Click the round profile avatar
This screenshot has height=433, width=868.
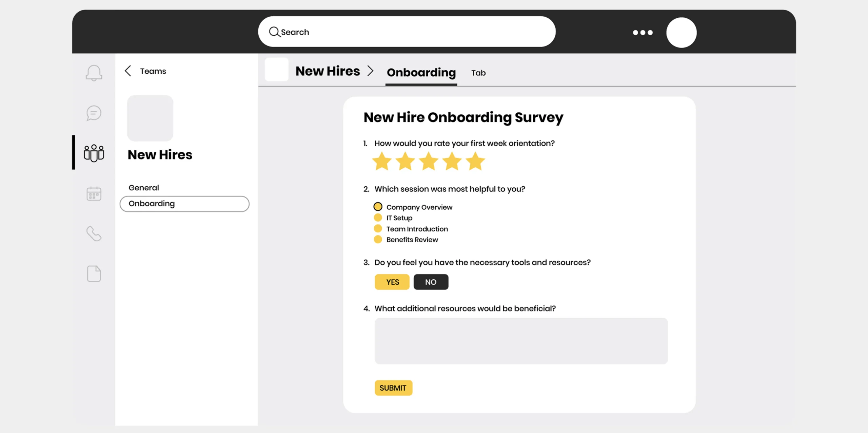pyautogui.click(x=681, y=33)
